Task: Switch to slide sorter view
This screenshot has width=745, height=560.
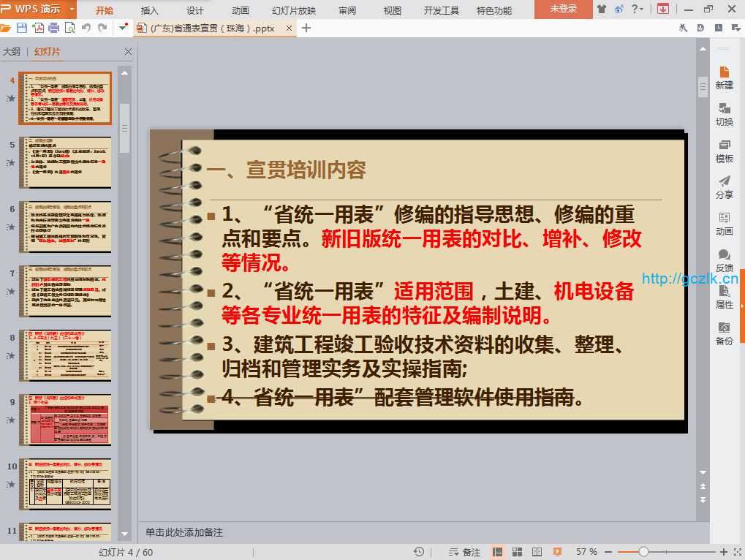Action: [x=518, y=552]
